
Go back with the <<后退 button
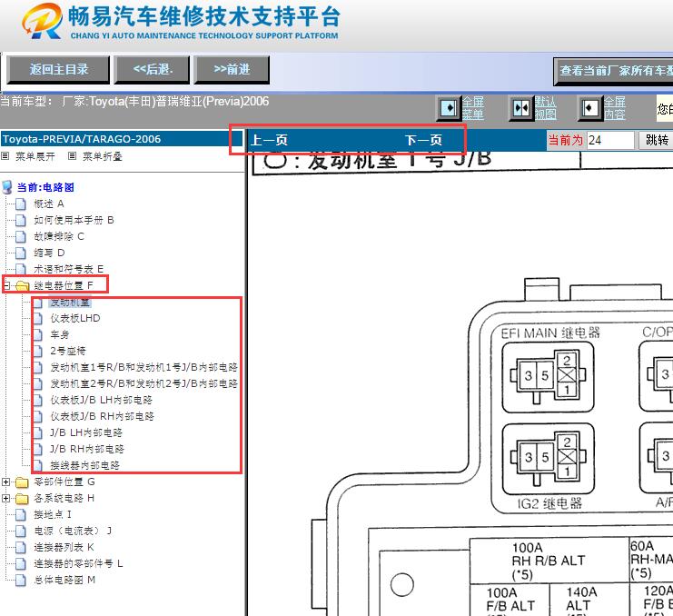152,70
